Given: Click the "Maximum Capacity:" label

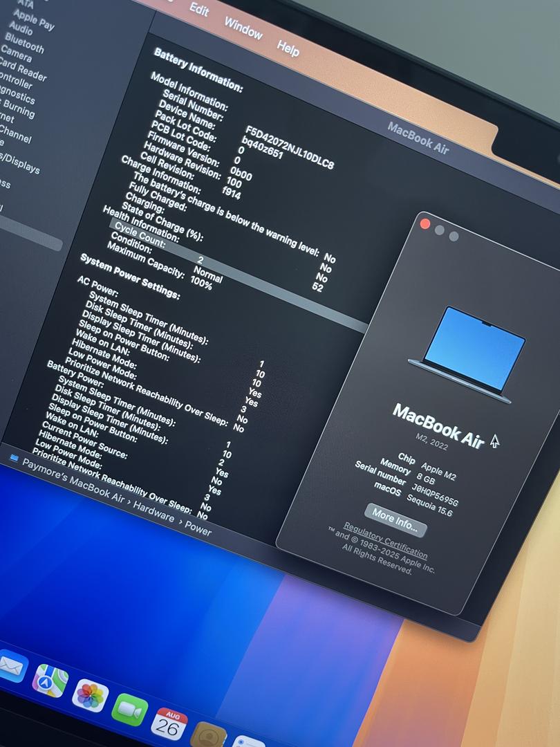Looking at the screenshot, I should pyautogui.click(x=145, y=260).
